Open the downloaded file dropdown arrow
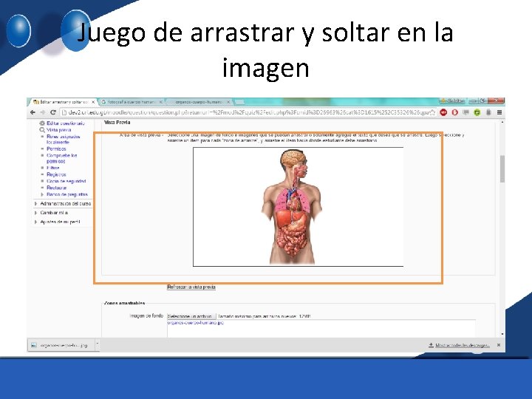 pos(97,344)
